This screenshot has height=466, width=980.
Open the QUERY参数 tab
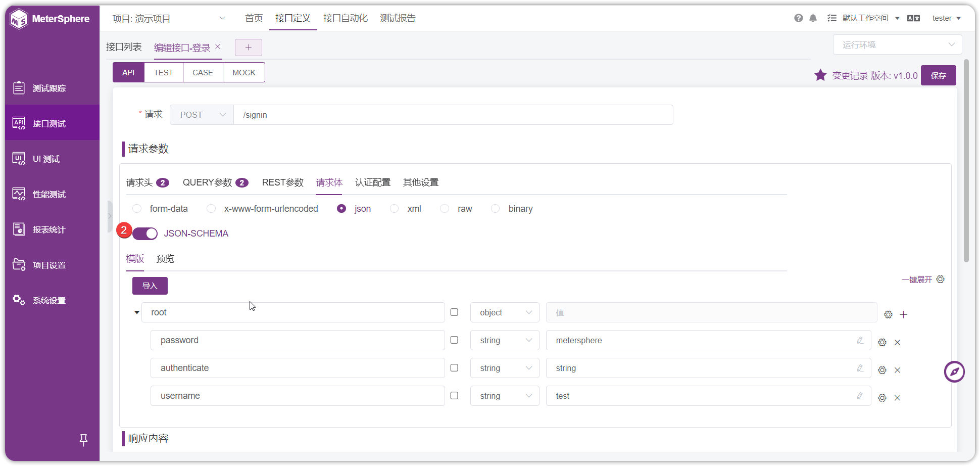[215, 182]
